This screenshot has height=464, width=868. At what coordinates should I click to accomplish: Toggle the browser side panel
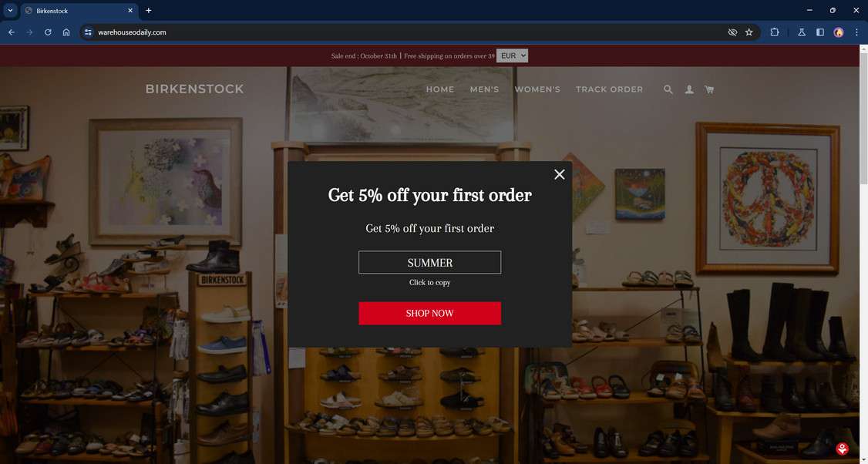point(820,32)
